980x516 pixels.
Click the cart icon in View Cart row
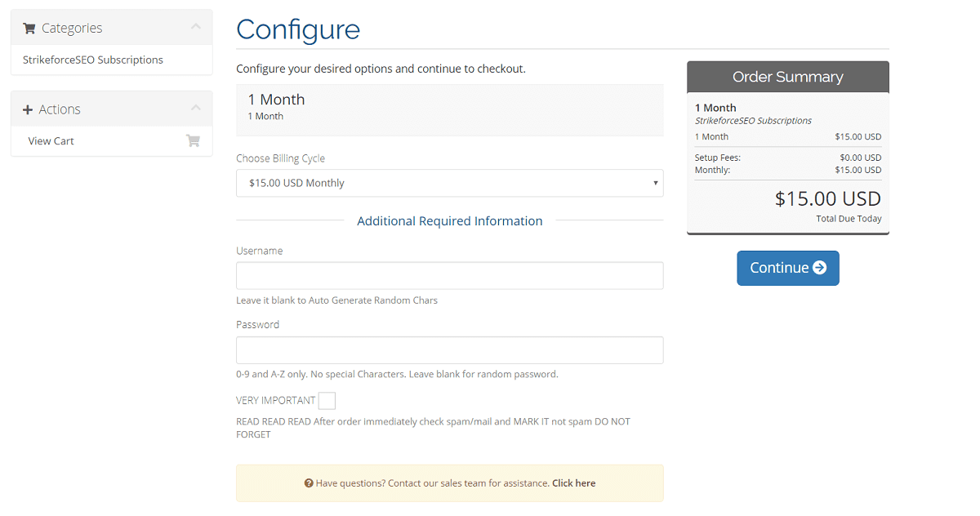click(x=193, y=140)
